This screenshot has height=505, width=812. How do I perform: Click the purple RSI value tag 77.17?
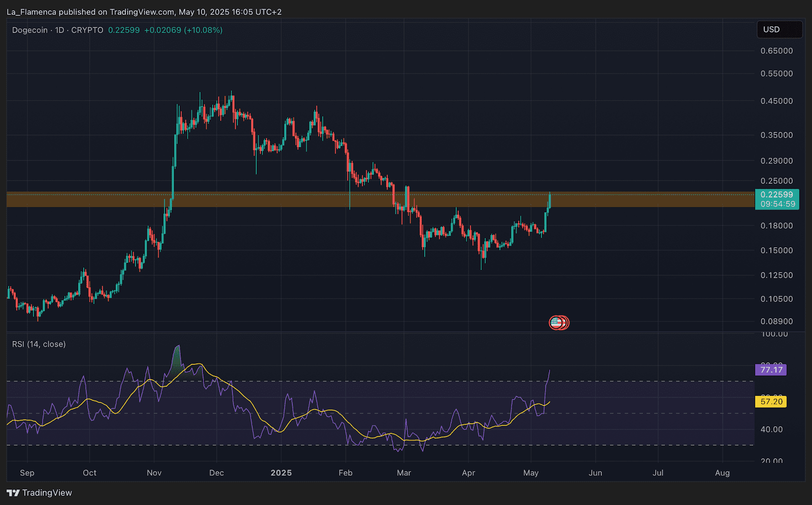(771, 369)
